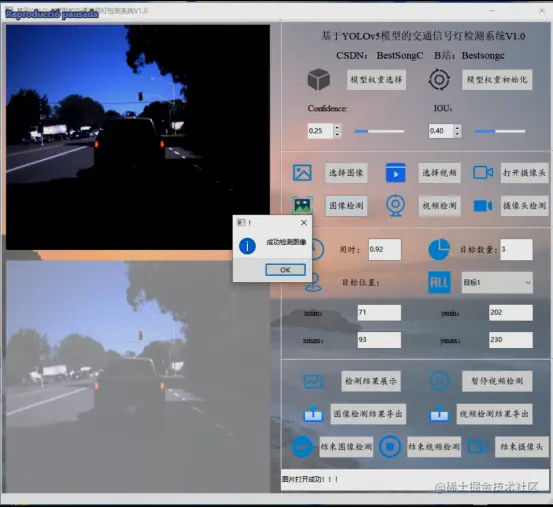Click the 模型权重选择 button
This screenshot has height=508, width=553.
(x=376, y=79)
